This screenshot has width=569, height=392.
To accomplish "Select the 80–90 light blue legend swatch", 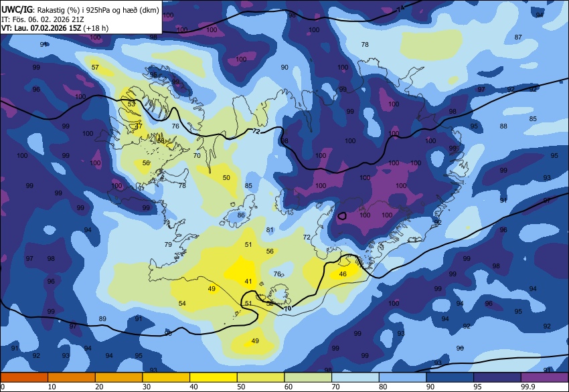I will pos(402,377).
